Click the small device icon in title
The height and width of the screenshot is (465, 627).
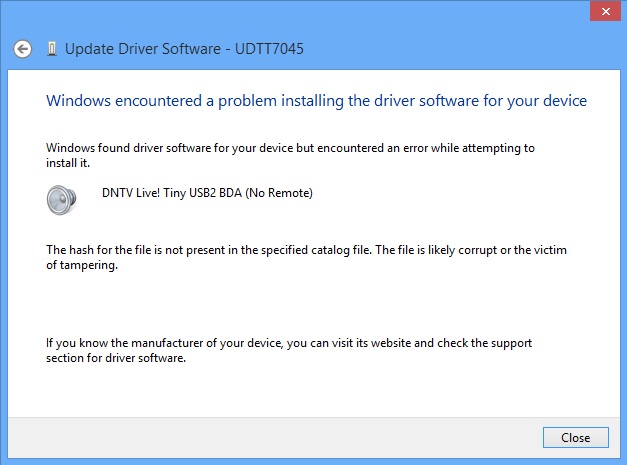51,48
